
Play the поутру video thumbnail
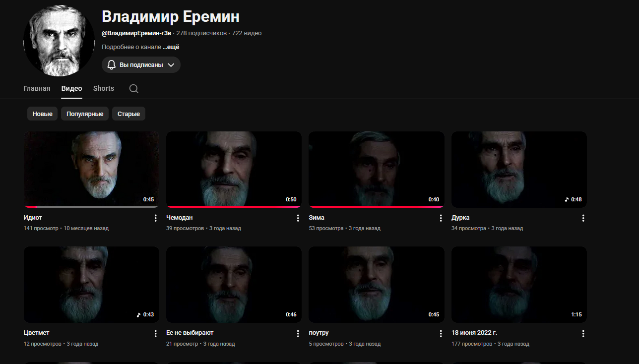[x=377, y=285]
